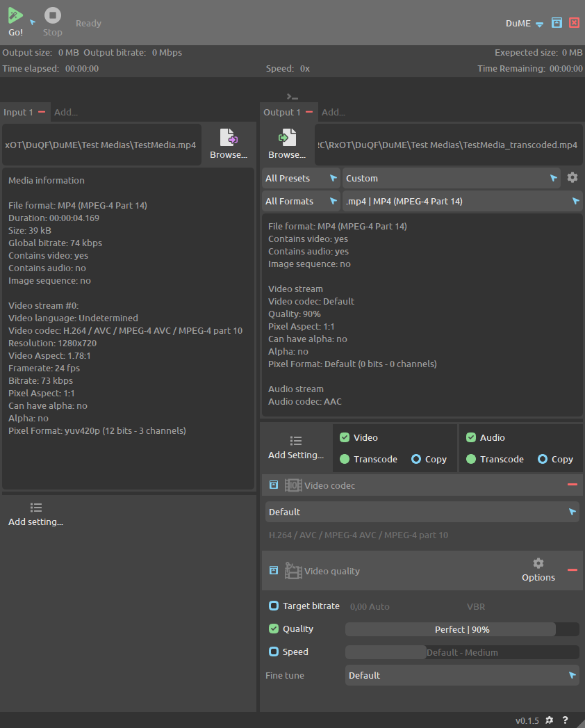This screenshot has height=728, width=585.
Task: Open Video quality Options gear
Action: (x=538, y=564)
